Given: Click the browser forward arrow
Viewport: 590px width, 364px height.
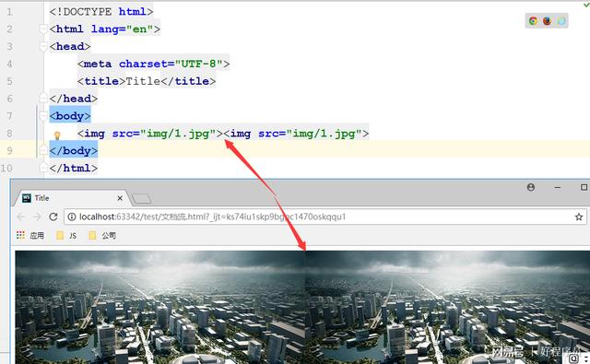Looking at the screenshot, I should coord(37,217).
